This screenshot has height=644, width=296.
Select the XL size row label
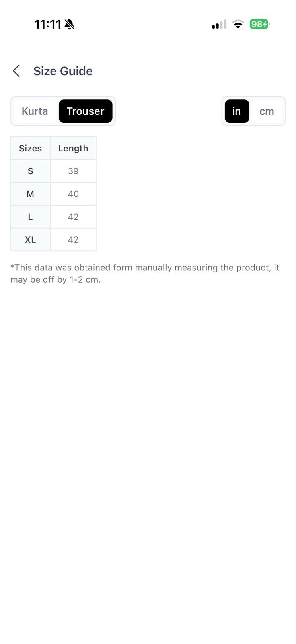(30, 240)
